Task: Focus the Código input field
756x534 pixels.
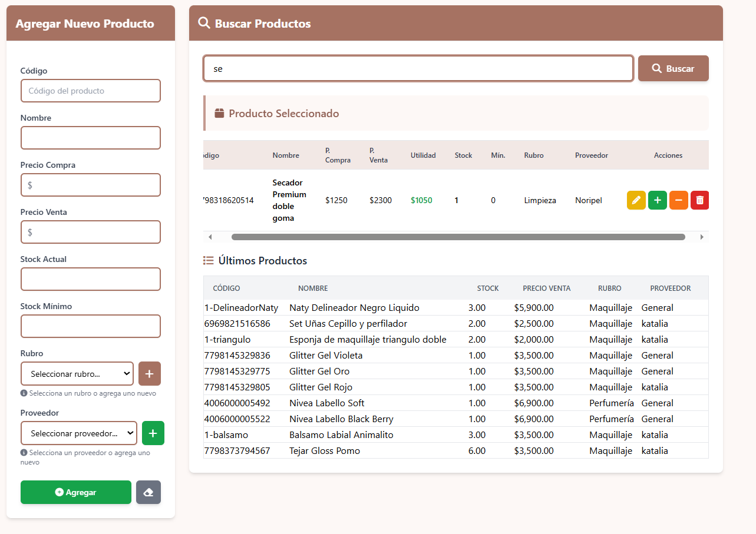Action: pyautogui.click(x=91, y=91)
